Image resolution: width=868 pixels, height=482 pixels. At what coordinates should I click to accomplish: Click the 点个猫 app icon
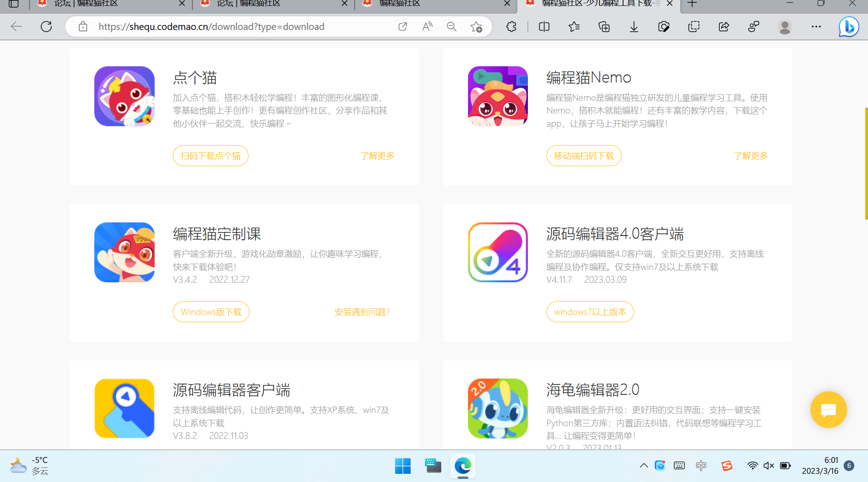pos(124,96)
